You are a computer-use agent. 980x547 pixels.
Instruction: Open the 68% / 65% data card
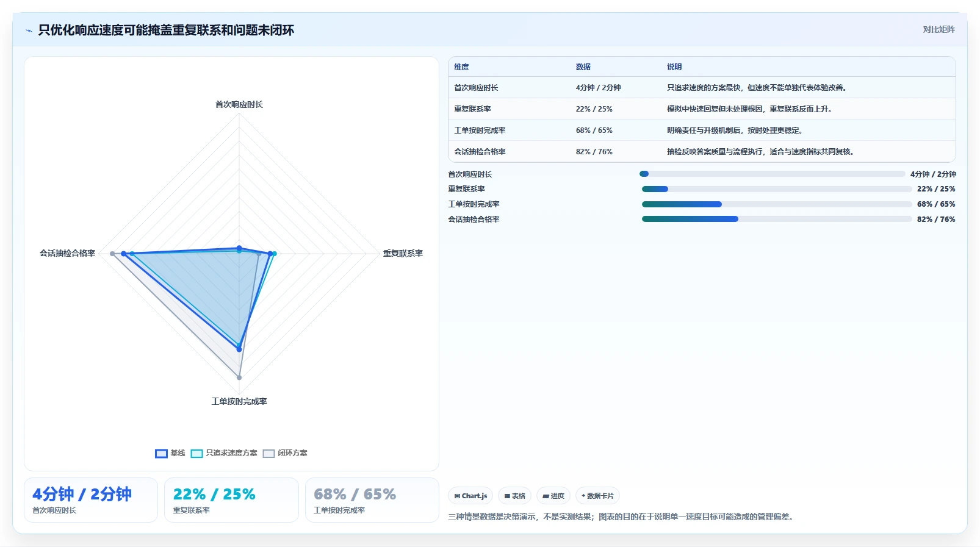pos(372,500)
